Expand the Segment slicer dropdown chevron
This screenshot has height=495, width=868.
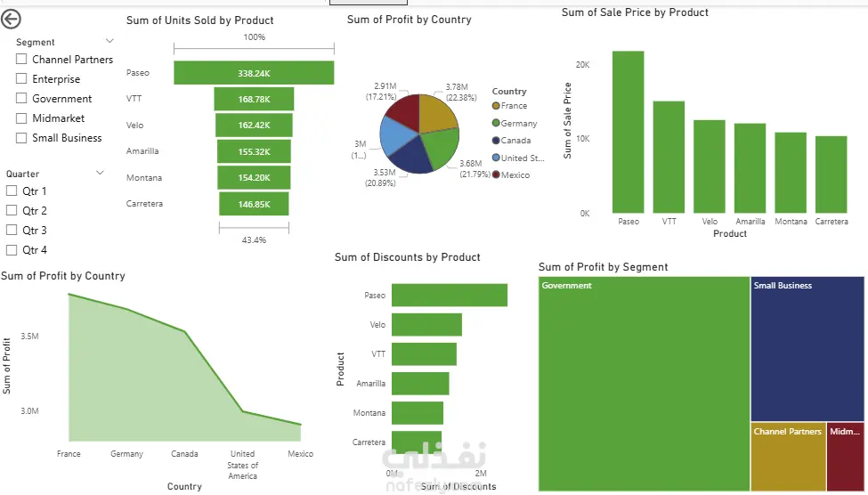point(110,41)
